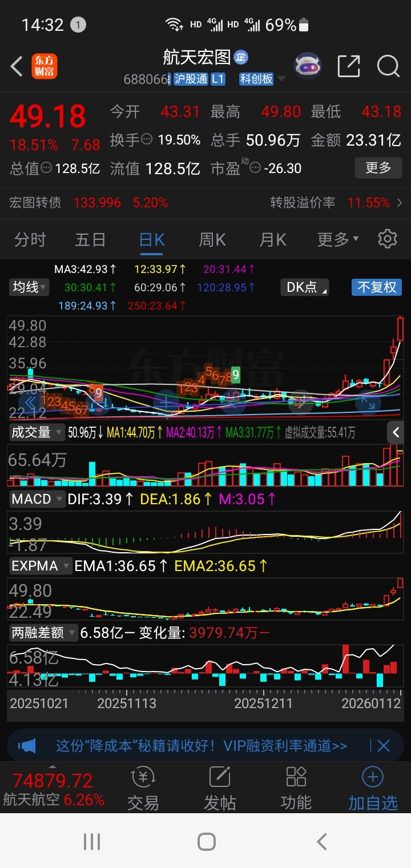The image size is (411, 868).
Task: Tap the 最低 43.18 value
Action: coord(381,111)
